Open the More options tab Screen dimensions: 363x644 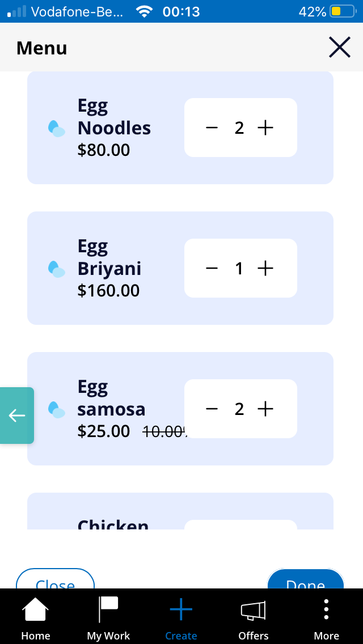(x=326, y=618)
